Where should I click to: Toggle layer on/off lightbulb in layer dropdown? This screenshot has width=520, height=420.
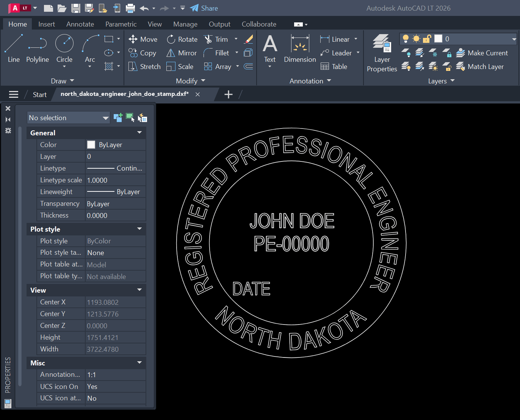point(406,39)
